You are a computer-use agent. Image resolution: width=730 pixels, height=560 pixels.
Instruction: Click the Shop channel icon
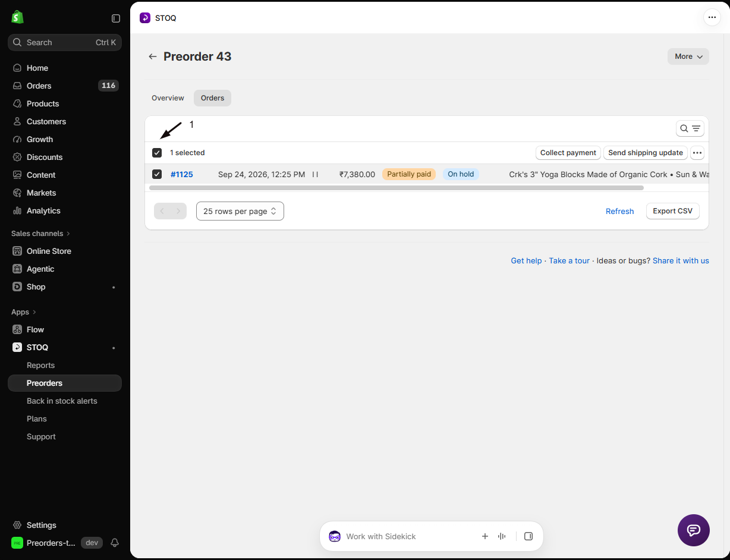(17, 287)
